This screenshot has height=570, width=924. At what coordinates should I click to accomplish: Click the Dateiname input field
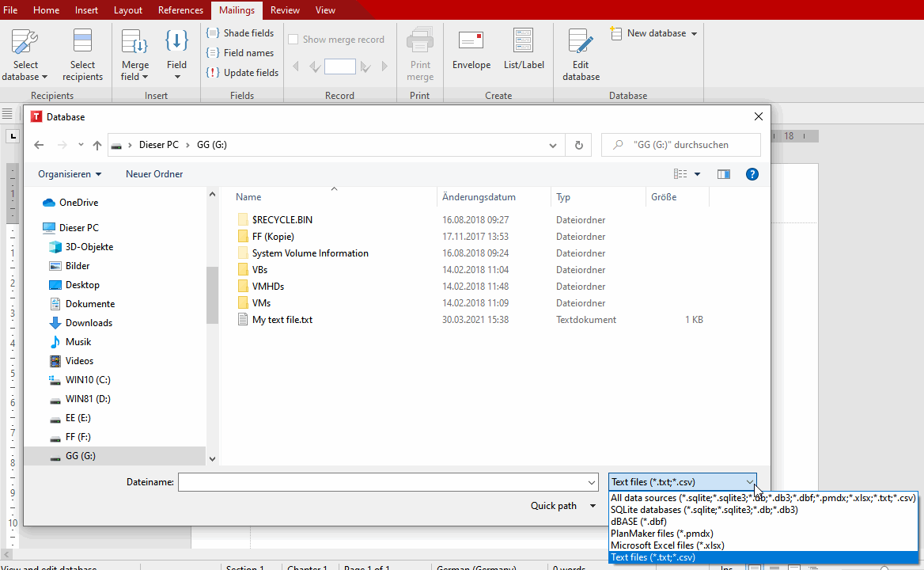pyautogui.click(x=381, y=482)
